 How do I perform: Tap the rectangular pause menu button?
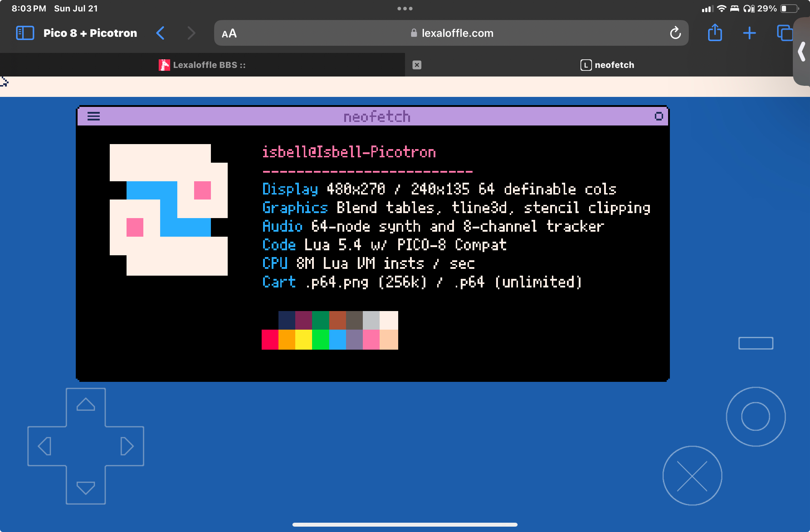[x=756, y=343]
